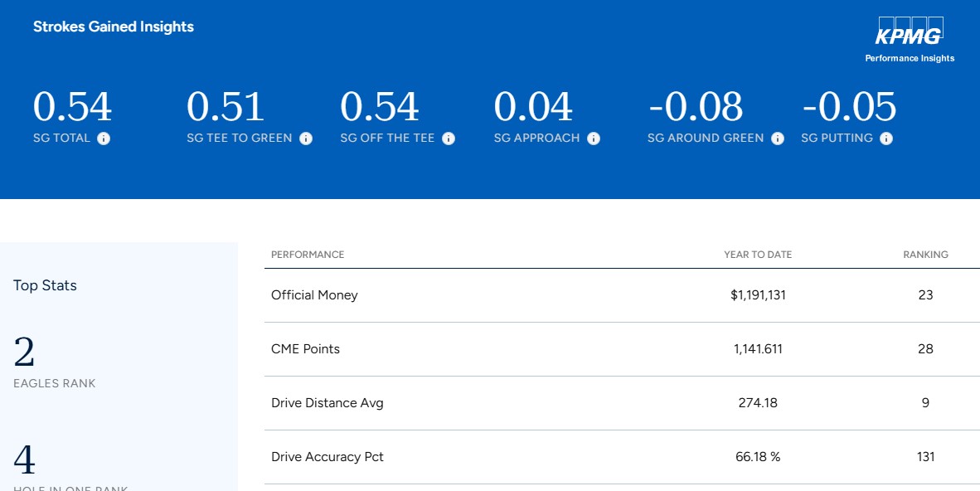The image size is (980, 491).
Task: Select the CME Points row label
Action: tap(306, 349)
